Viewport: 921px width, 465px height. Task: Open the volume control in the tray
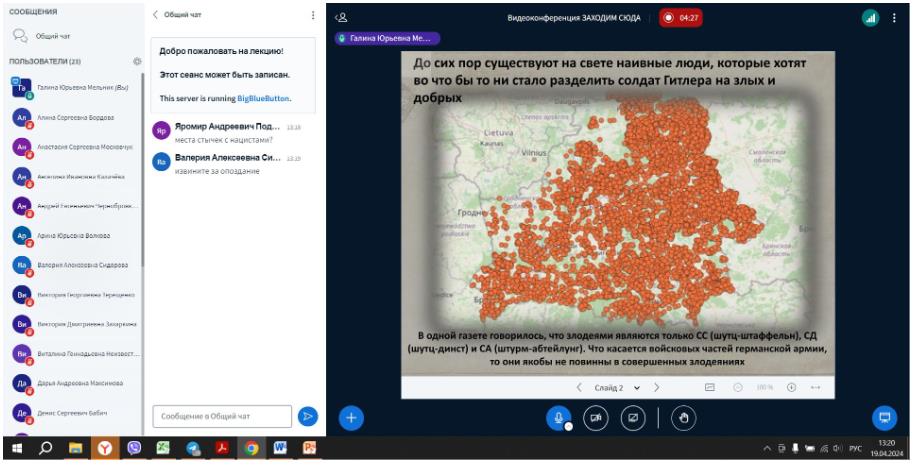click(838, 449)
